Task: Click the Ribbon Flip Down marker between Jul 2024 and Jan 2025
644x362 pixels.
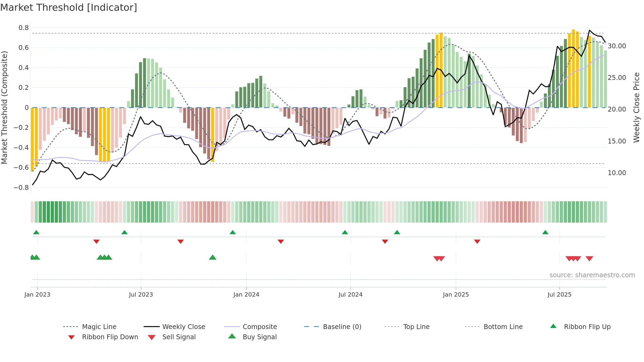Action: tap(385, 242)
